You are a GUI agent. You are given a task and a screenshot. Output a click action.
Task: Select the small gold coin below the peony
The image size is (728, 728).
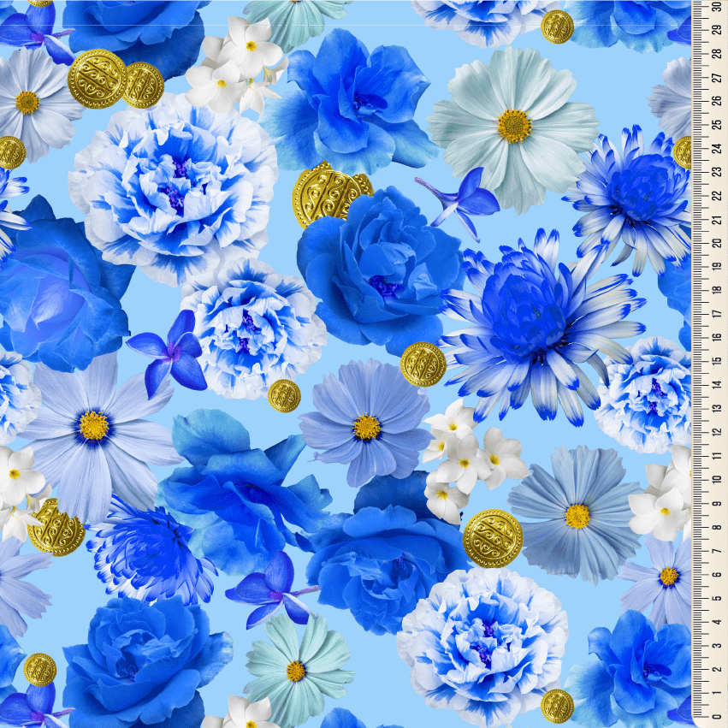pyautogui.click(x=287, y=394)
